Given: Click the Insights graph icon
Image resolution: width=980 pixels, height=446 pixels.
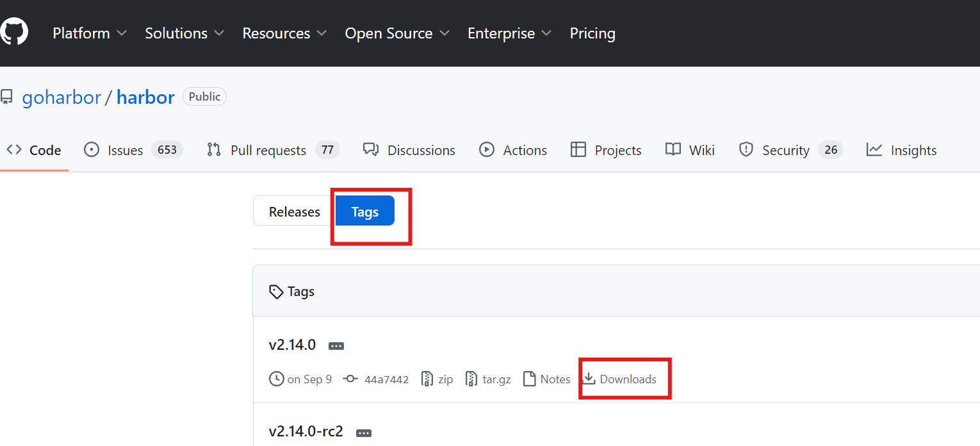Looking at the screenshot, I should click(874, 150).
